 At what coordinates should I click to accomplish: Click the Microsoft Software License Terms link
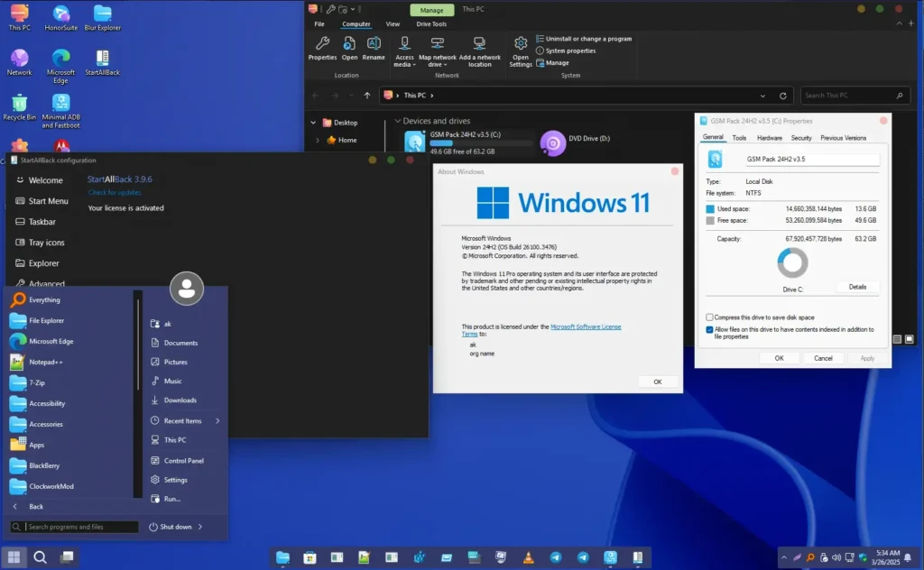[x=586, y=326]
